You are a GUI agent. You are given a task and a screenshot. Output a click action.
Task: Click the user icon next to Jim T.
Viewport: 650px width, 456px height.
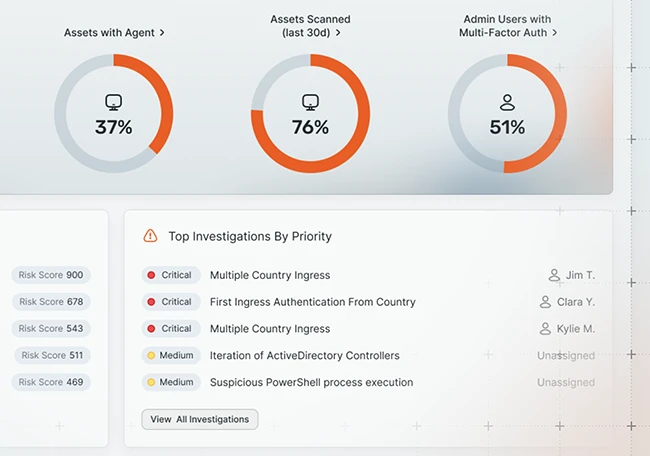[554, 275]
